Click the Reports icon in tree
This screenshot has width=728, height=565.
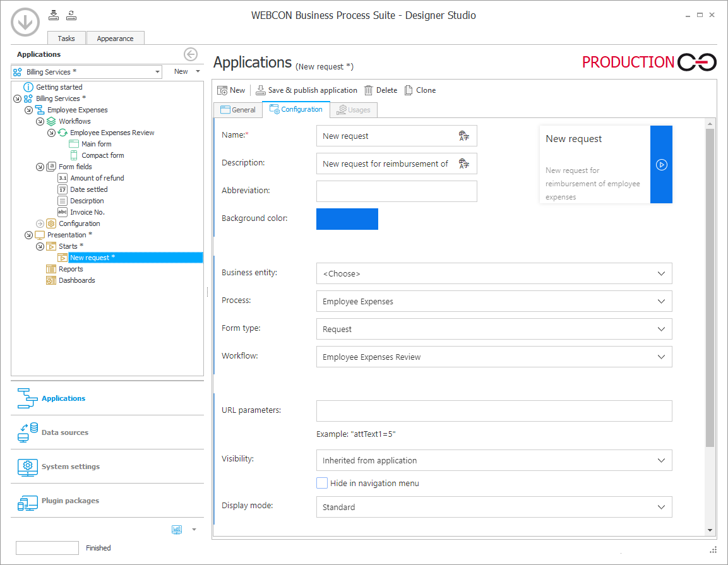pyautogui.click(x=51, y=270)
